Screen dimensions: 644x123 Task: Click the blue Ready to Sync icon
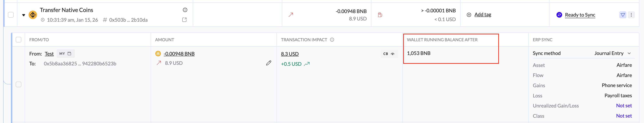559,15
